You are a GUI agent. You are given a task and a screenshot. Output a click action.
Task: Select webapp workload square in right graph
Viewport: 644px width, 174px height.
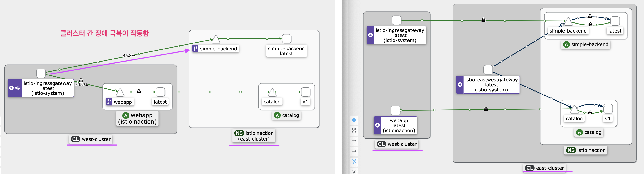[396, 110]
